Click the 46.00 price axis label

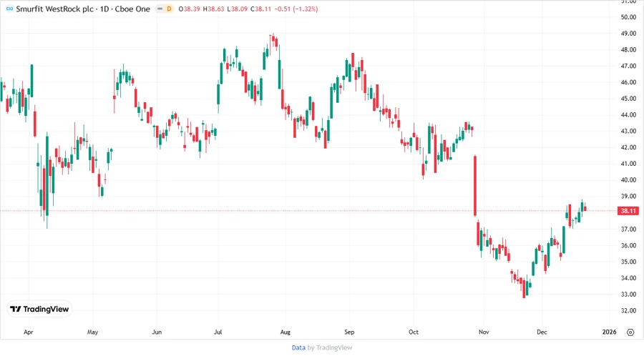(x=628, y=82)
